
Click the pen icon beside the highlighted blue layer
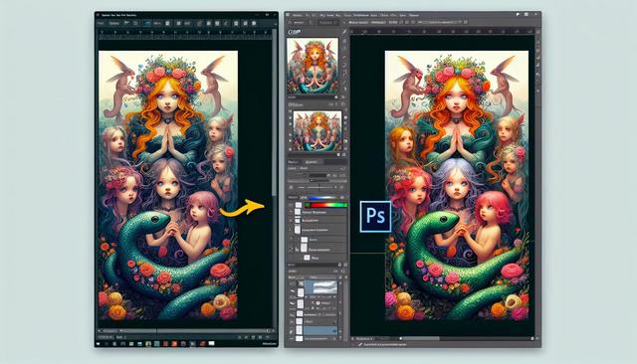coord(292,331)
